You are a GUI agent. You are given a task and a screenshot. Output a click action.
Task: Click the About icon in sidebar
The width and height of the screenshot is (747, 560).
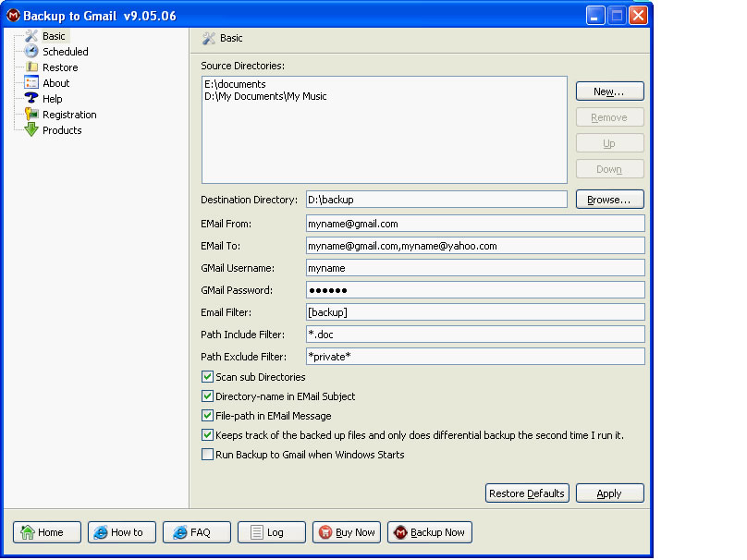[31, 83]
